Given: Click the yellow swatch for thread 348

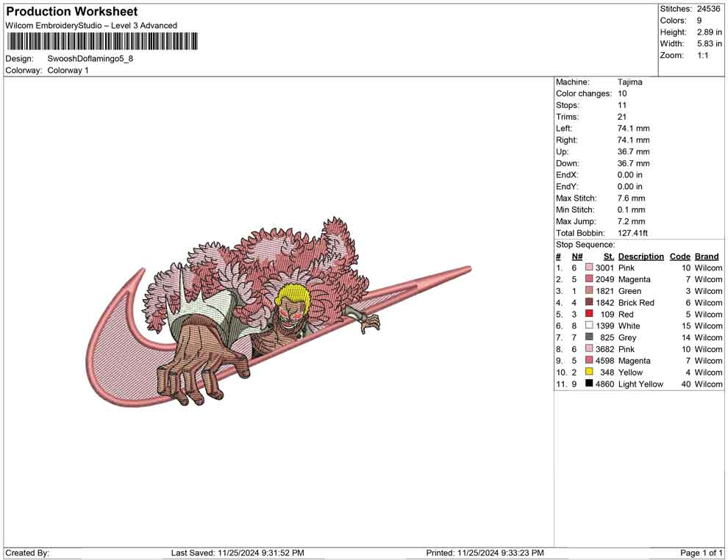Looking at the screenshot, I should coord(589,372).
